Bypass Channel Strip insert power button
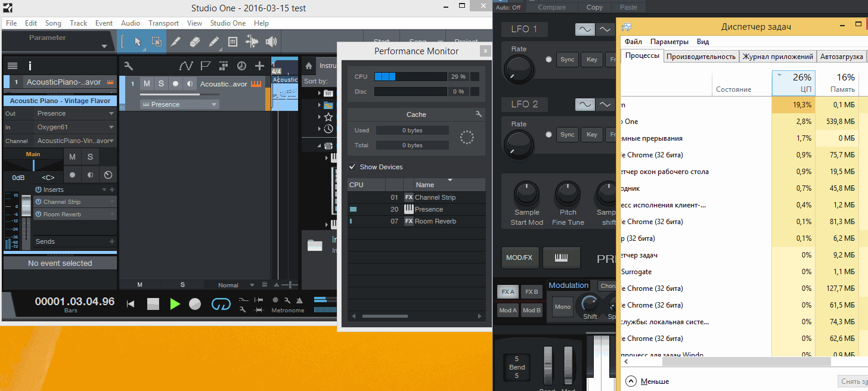This screenshot has height=391, width=868. (x=38, y=202)
